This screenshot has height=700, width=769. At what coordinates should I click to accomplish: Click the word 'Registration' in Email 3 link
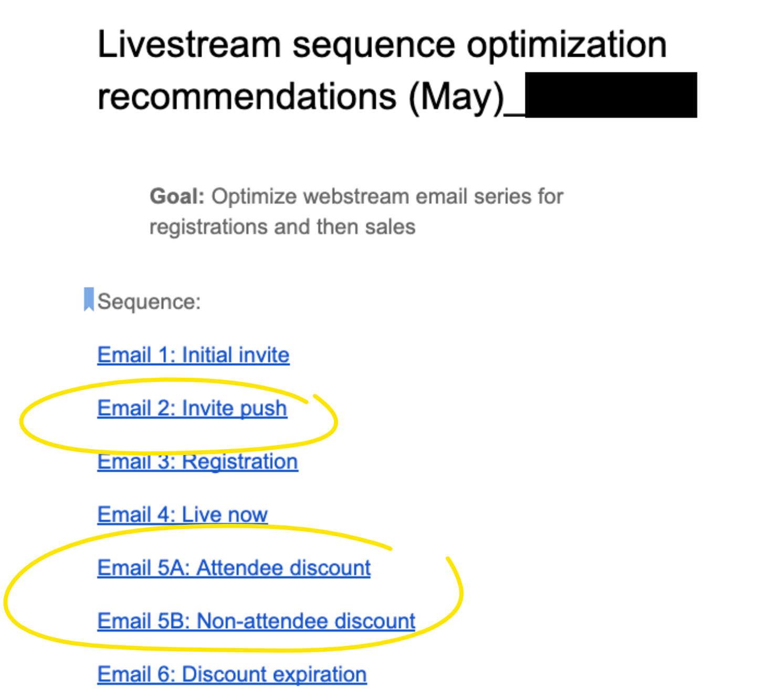coord(240,462)
